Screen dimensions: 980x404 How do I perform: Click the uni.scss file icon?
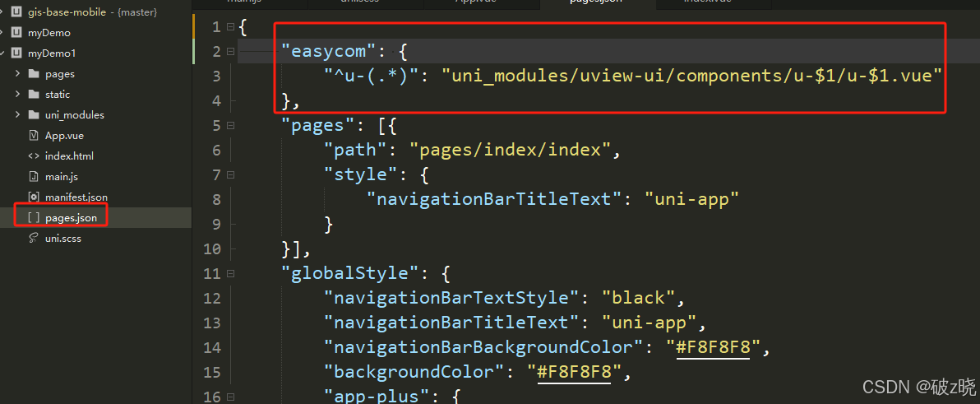(x=34, y=239)
